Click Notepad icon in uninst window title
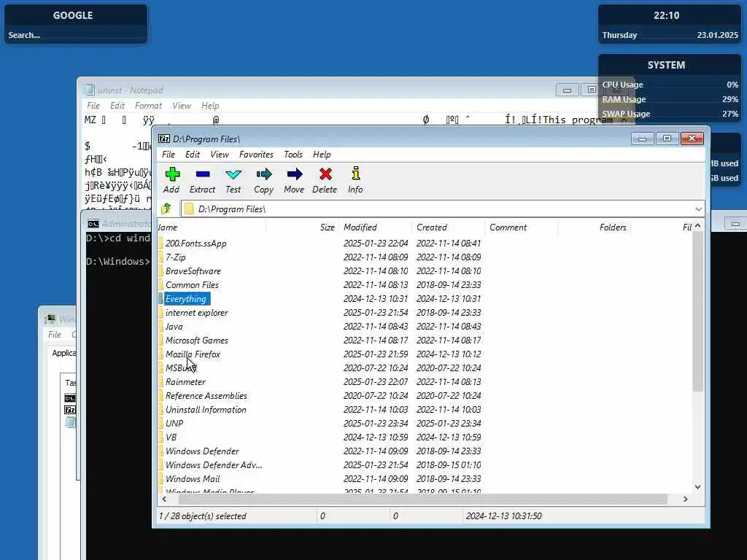The image size is (747, 560). [89, 90]
